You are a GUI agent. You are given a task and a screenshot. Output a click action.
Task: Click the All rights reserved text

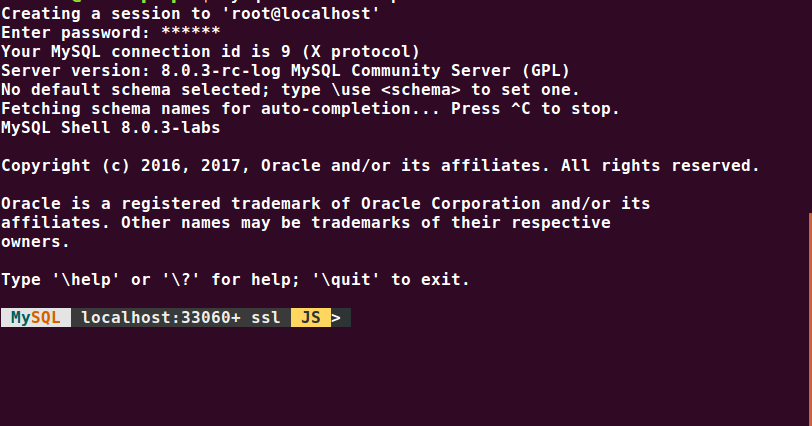(x=660, y=166)
